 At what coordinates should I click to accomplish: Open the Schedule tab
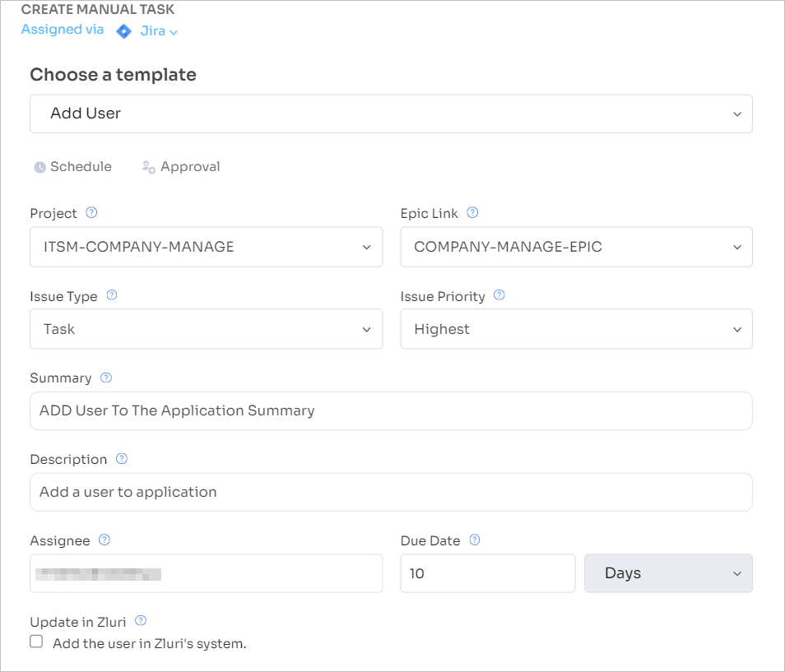tap(73, 167)
